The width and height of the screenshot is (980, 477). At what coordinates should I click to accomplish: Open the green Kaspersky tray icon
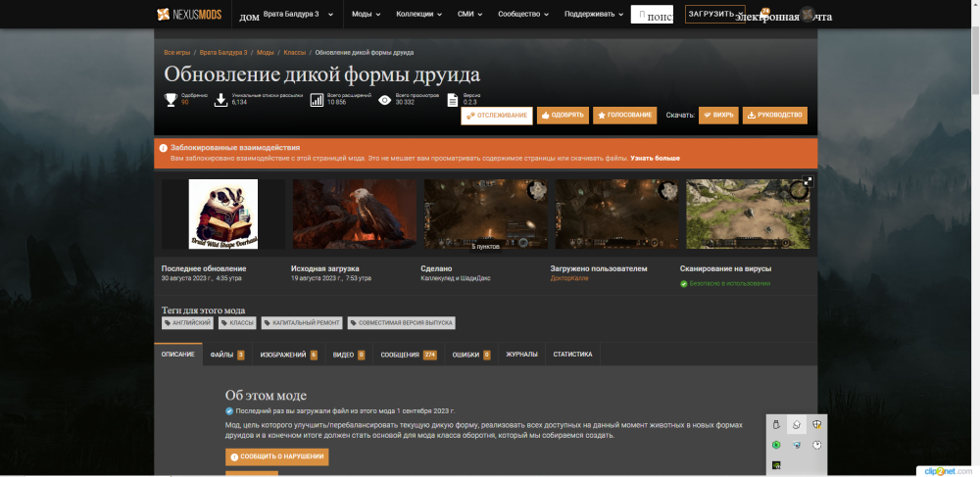tap(776, 445)
